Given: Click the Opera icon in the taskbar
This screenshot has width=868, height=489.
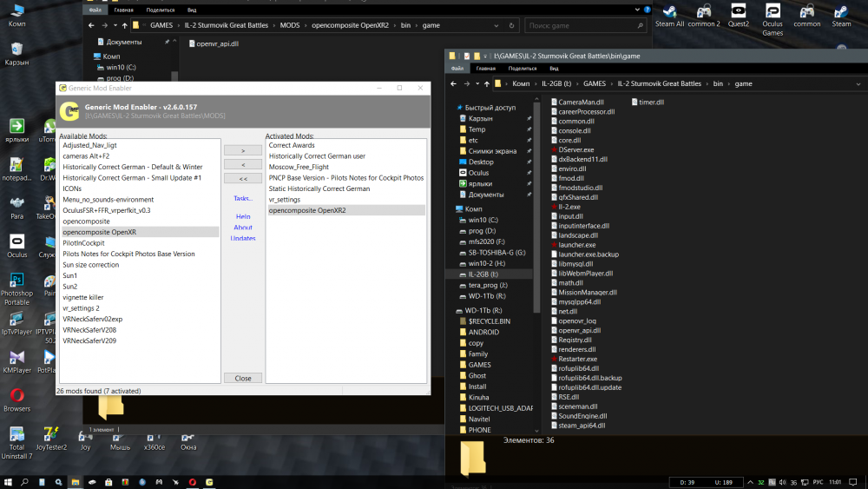Looking at the screenshot, I should click(x=193, y=482).
